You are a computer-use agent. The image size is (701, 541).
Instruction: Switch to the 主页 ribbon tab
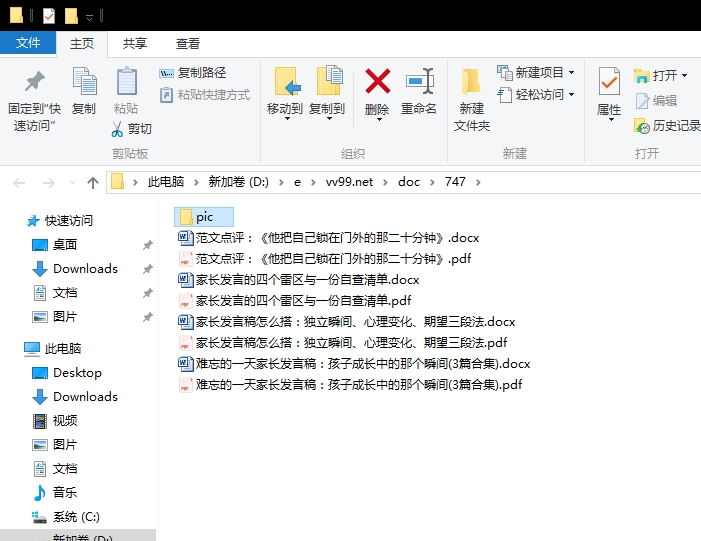82,43
